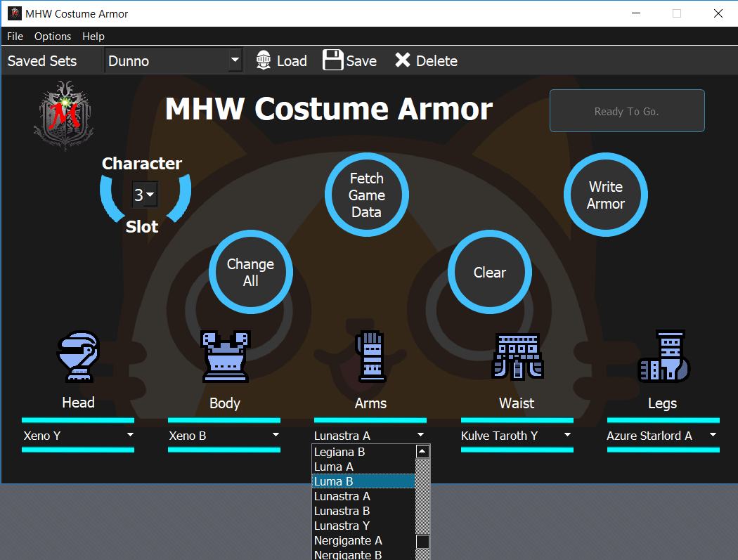Click the Arms list scrollbar thumb
The height and width of the screenshot is (560, 738).
coord(422,542)
